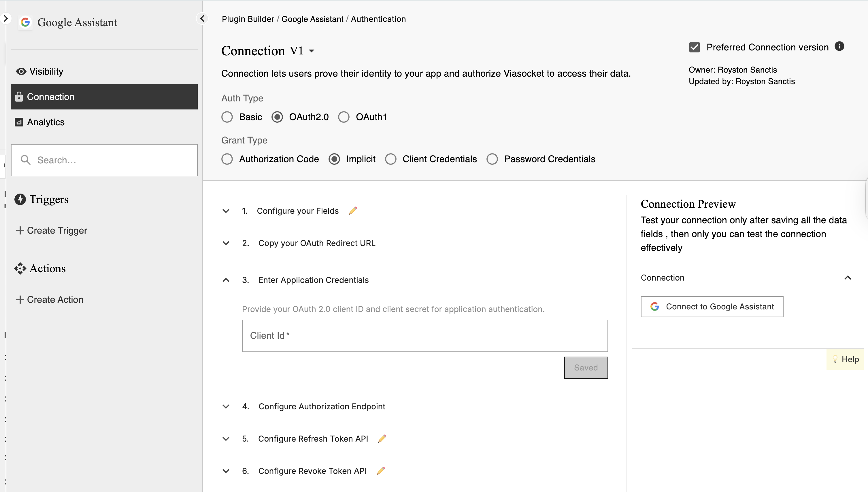Click the Visibility eye icon
Viewport: 868px width, 492px height.
21,72
